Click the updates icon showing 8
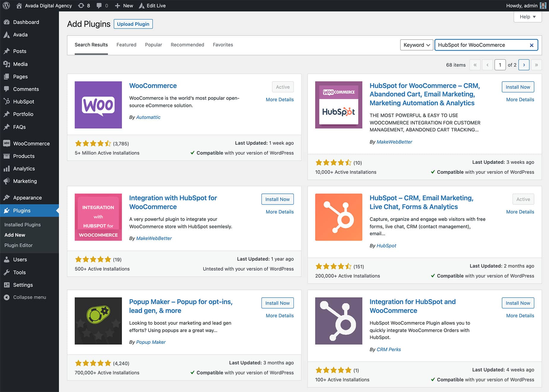Screen dimensions: 549x392 pos(81,6)
